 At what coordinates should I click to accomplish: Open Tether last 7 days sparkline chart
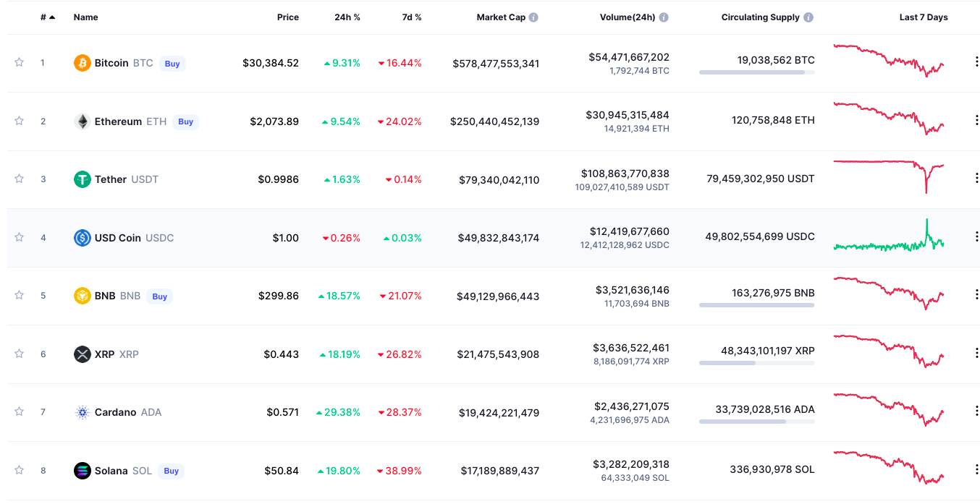coord(889,176)
